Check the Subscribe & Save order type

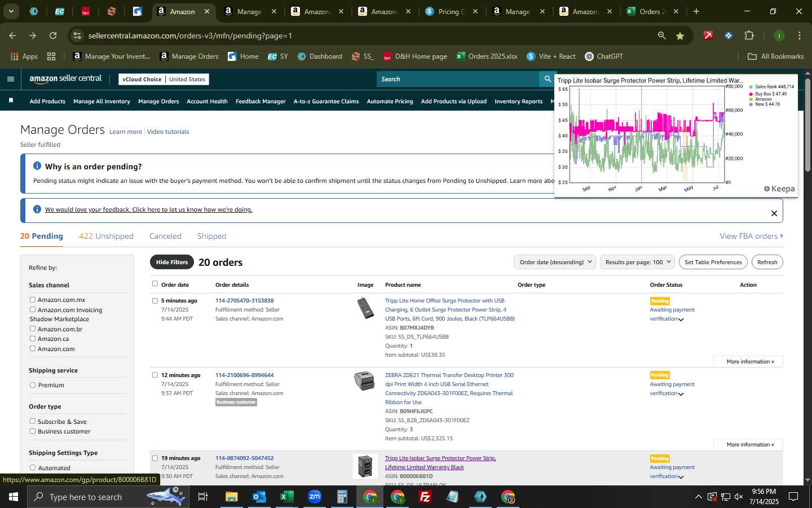33,421
